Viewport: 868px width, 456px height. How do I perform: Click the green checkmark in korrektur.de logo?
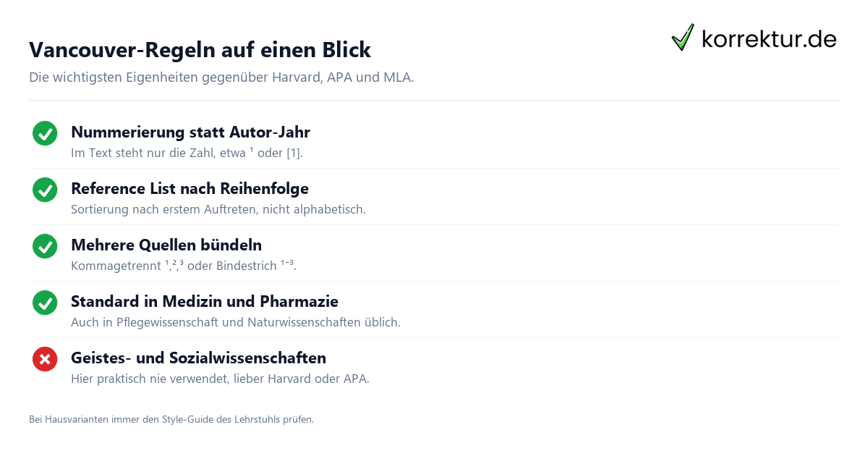(x=683, y=38)
